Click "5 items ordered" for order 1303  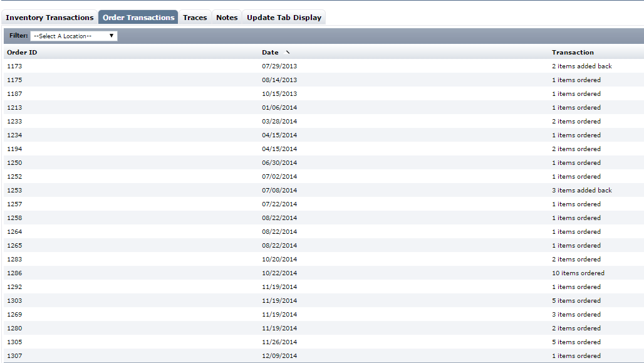pos(576,300)
